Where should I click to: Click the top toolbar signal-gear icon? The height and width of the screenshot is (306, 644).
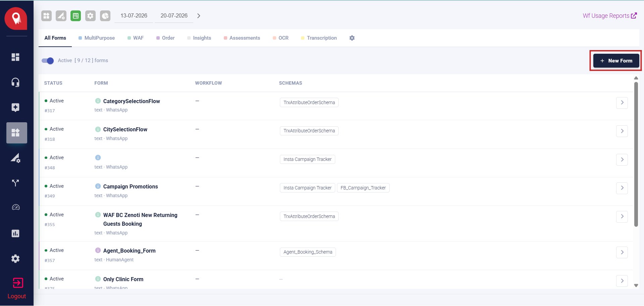point(61,16)
